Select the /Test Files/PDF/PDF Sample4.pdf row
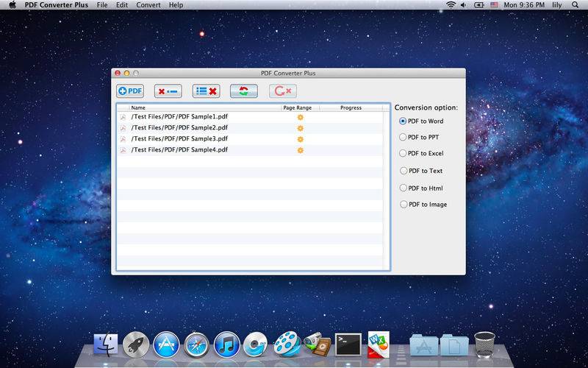 tap(250, 150)
